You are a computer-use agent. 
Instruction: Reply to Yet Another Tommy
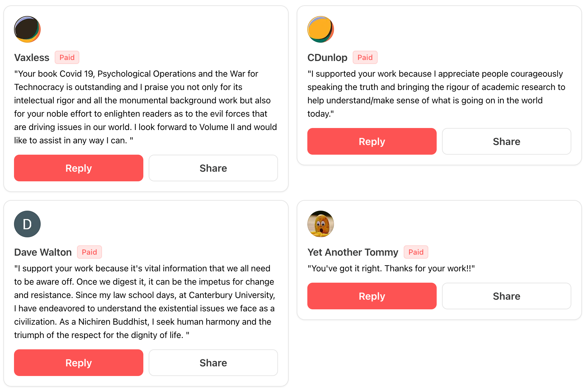[372, 296]
